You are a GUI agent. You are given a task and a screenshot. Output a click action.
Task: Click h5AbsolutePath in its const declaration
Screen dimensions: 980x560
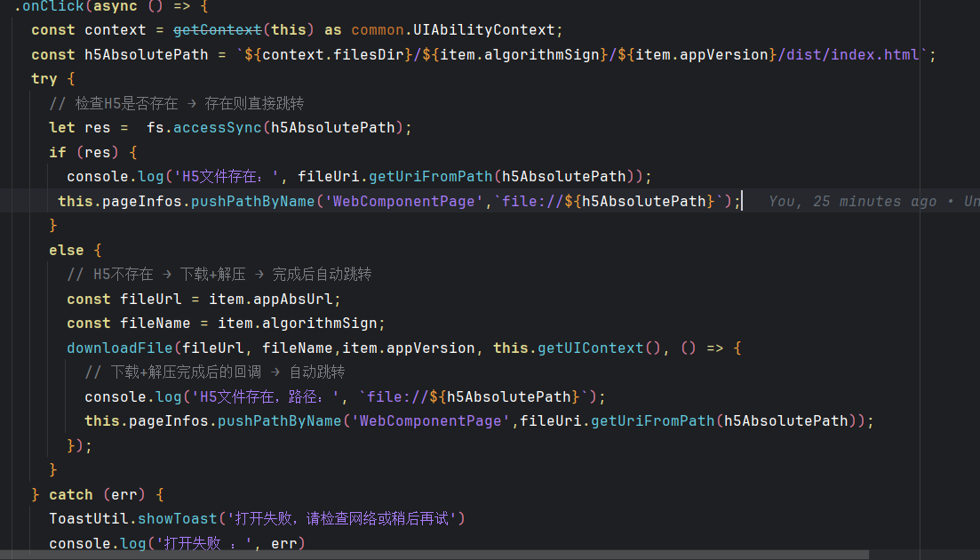[147, 55]
